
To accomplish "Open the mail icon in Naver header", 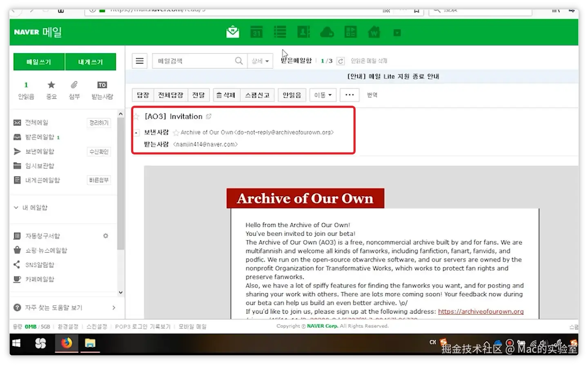I will click(x=233, y=32).
